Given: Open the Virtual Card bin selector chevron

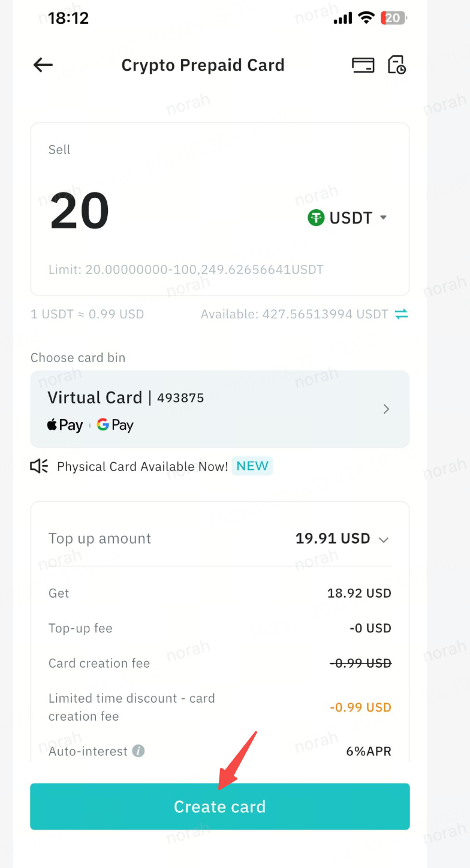Looking at the screenshot, I should point(387,409).
